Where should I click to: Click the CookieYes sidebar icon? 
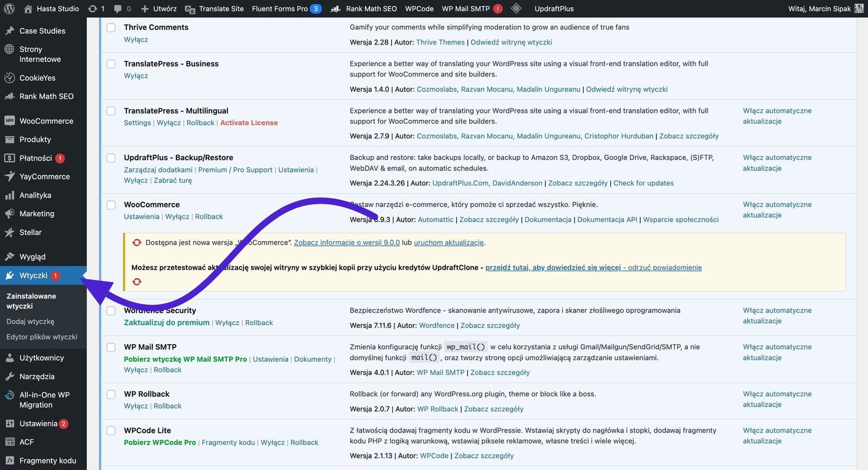9,78
